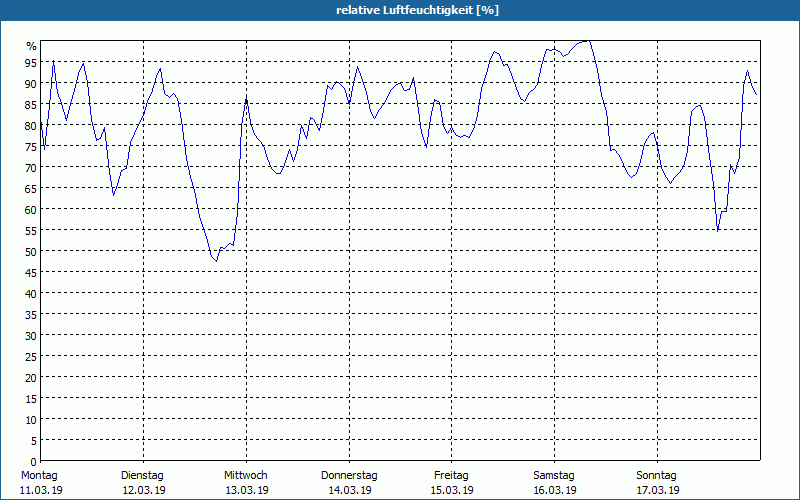800x500 pixels.
Task: Select the Sonntag 17.03.19 axis label
Action: tap(657, 483)
